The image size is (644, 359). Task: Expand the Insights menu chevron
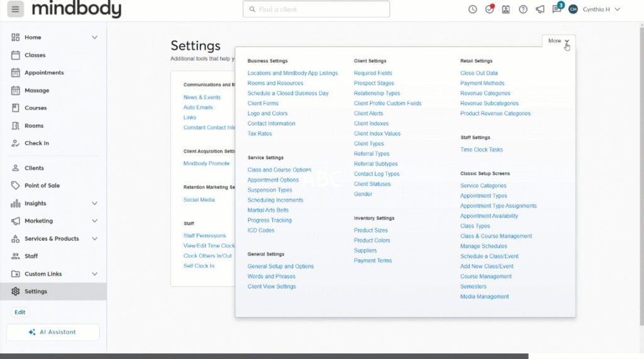coord(94,203)
